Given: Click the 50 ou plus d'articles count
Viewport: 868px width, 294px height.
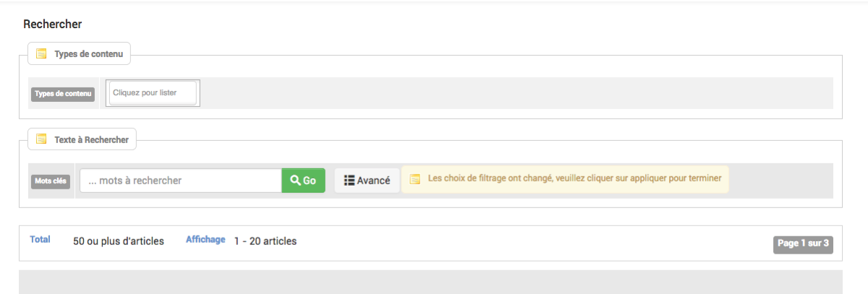Looking at the screenshot, I should coord(119,241).
